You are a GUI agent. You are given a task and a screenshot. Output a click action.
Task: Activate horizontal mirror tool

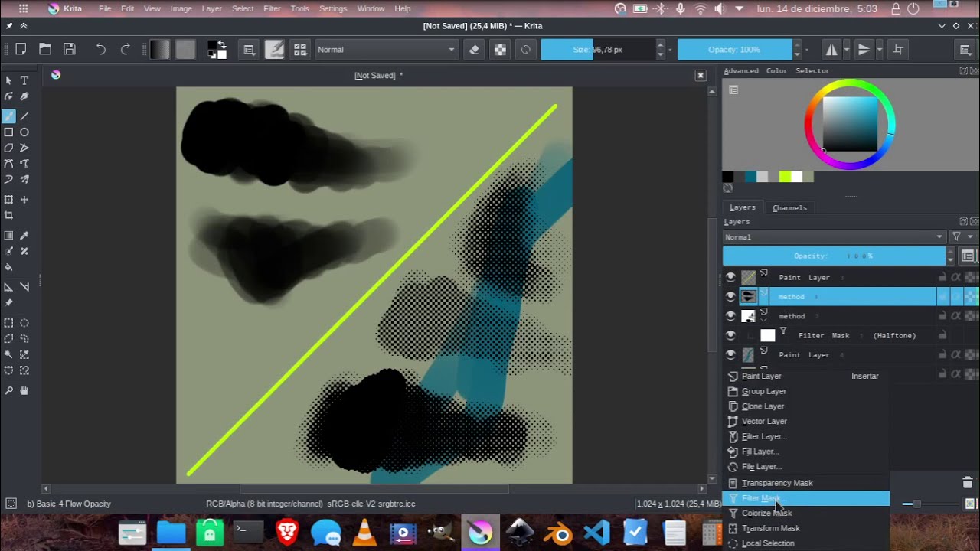(x=831, y=50)
